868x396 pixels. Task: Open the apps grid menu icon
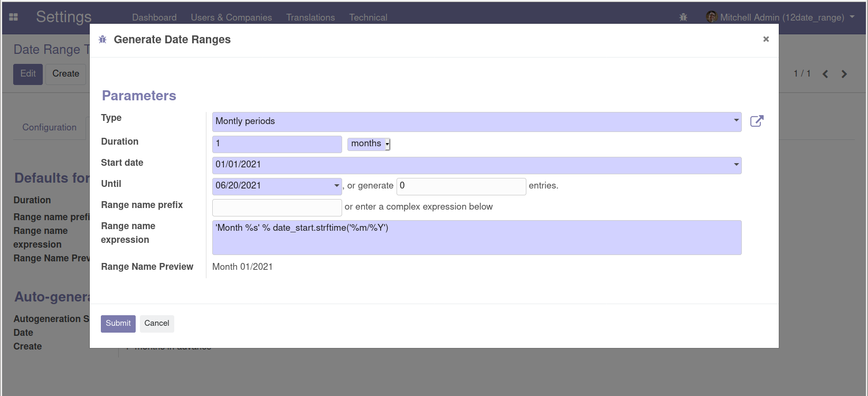[x=14, y=17]
